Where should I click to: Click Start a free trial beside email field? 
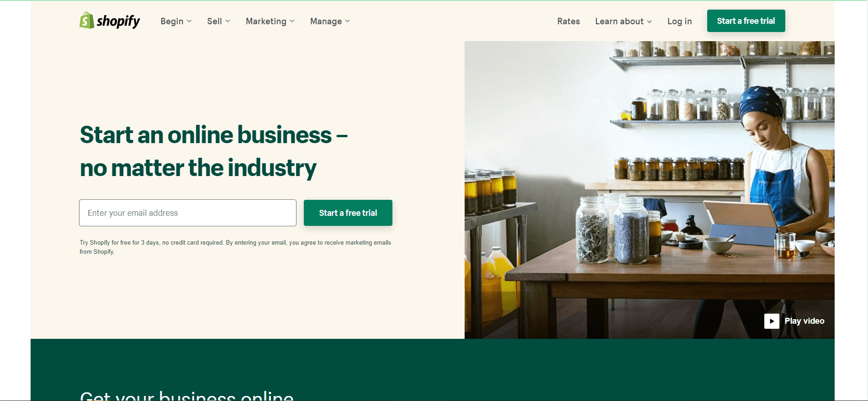pos(348,213)
